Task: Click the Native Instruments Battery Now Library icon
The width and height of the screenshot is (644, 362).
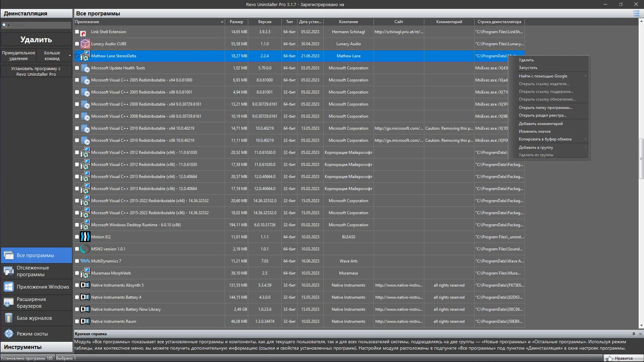Action: 85,309
